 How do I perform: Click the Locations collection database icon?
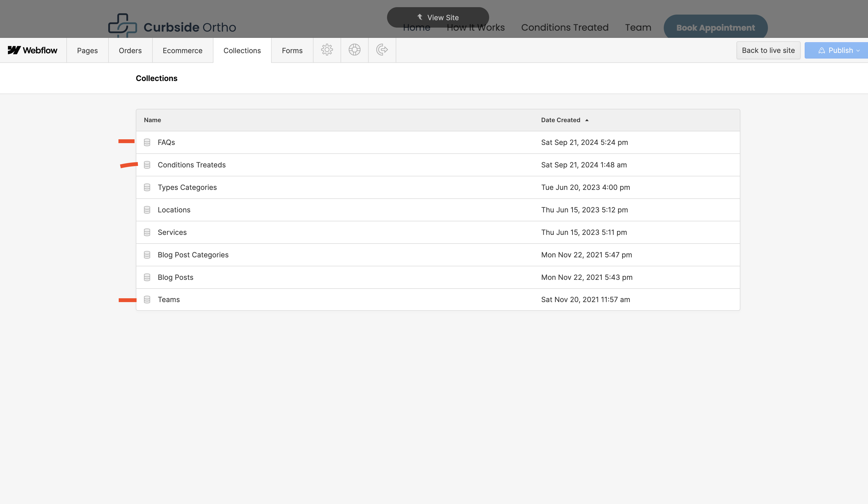point(147,210)
